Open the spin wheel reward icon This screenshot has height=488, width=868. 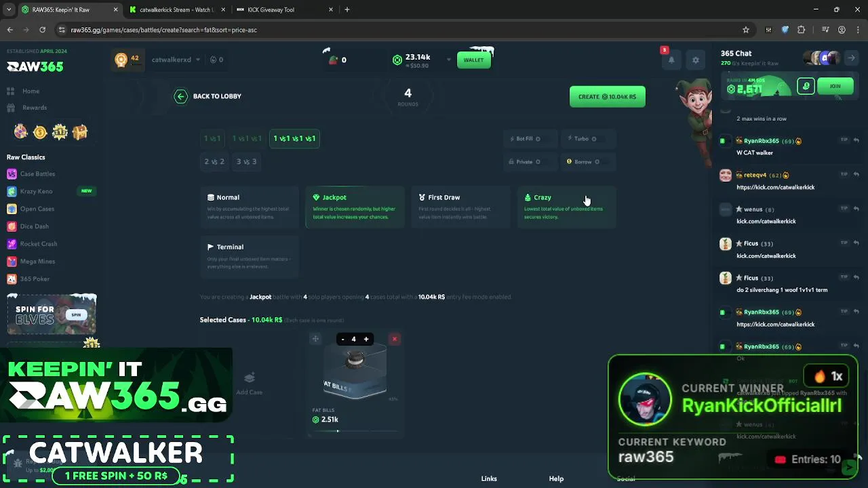(21, 132)
